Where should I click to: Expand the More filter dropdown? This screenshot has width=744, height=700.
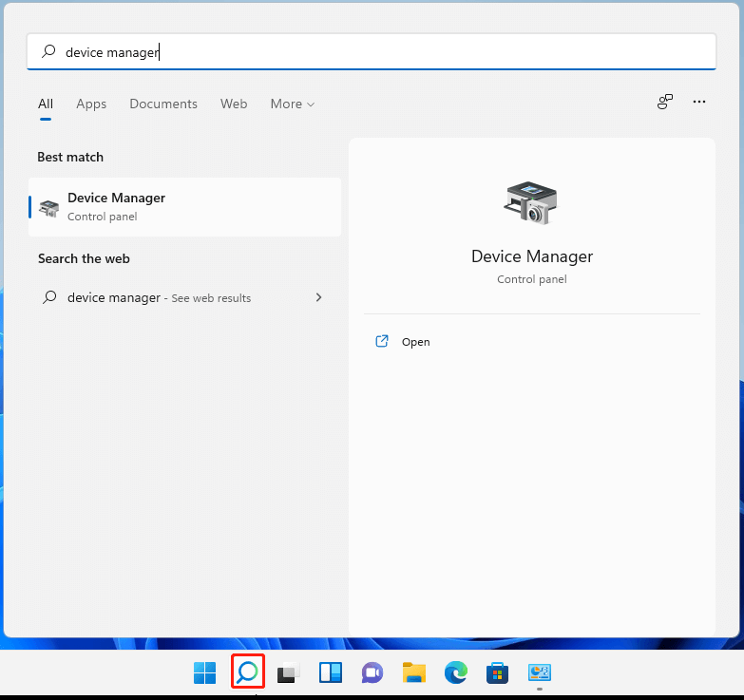[292, 104]
